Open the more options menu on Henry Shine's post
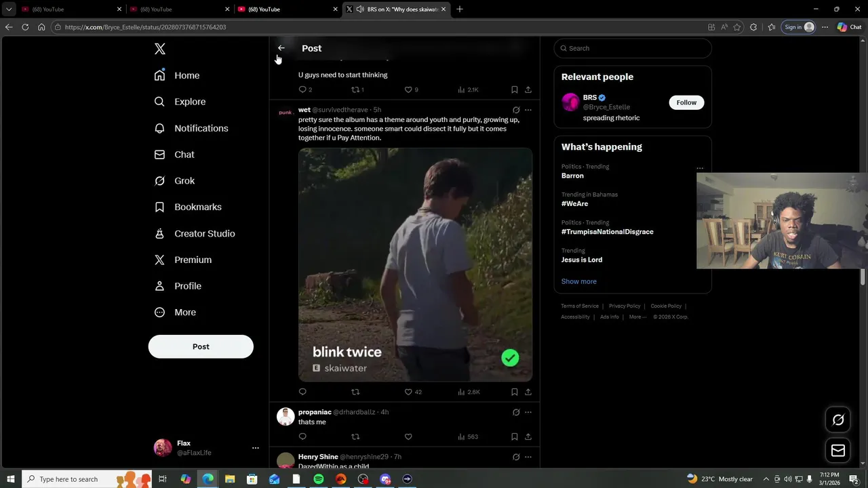The width and height of the screenshot is (868, 488). tap(528, 457)
